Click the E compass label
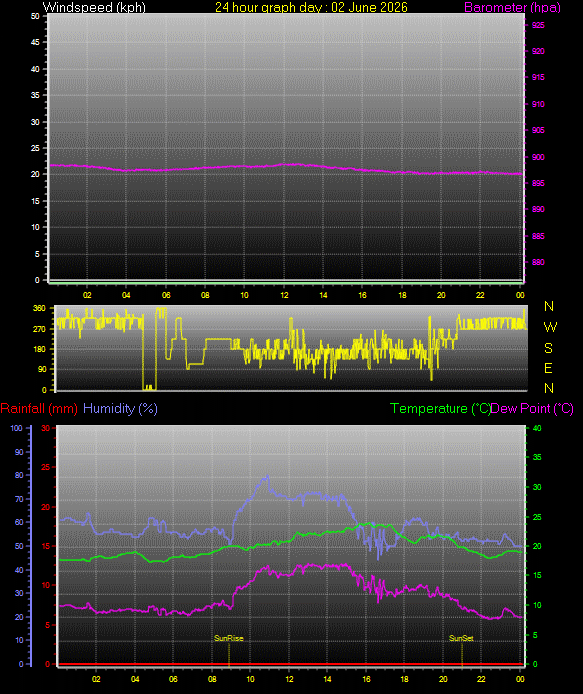The image size is (583, 694). coord(548,368)
